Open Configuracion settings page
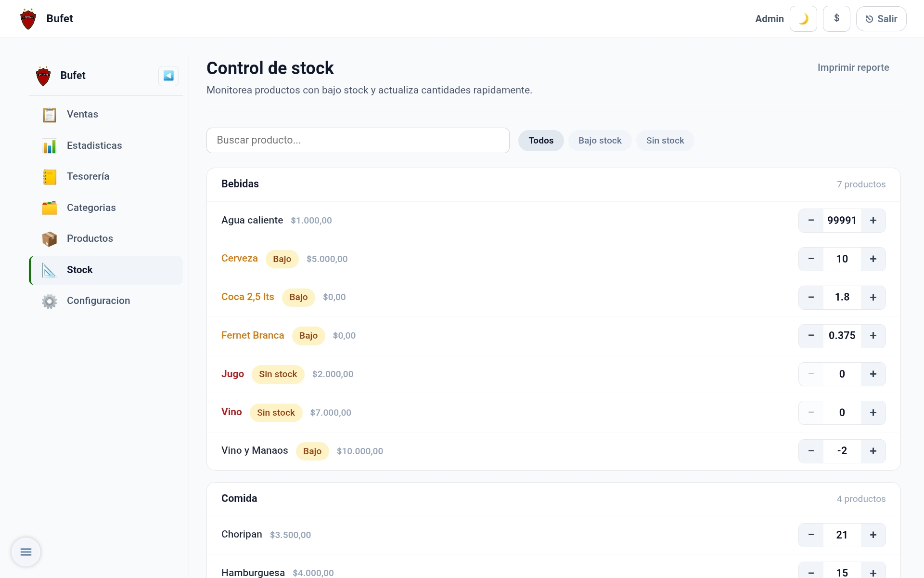Image resolution: width=924 pixels, height=578 pixels. pos(106,301)
